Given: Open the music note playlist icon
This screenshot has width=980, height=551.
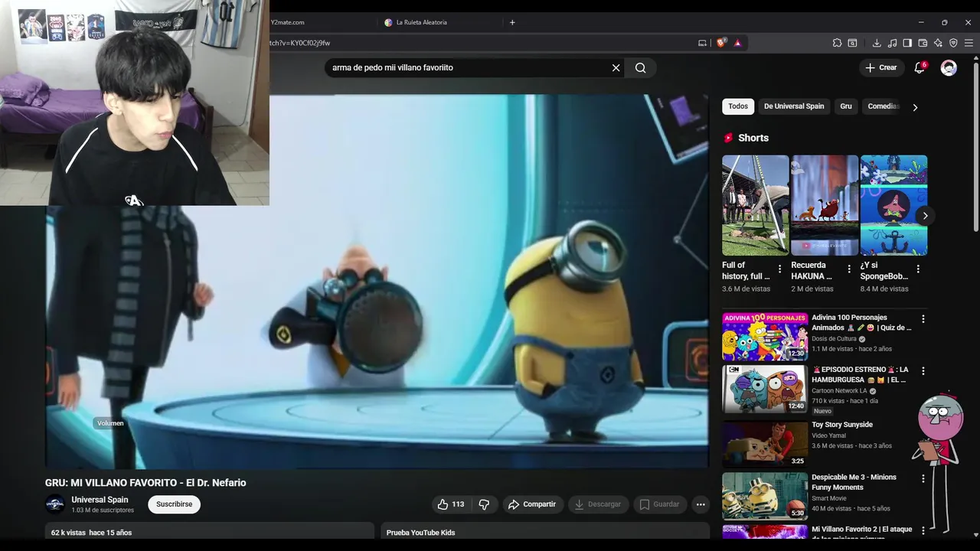Looking at the screenshot, I should (892, 43).
